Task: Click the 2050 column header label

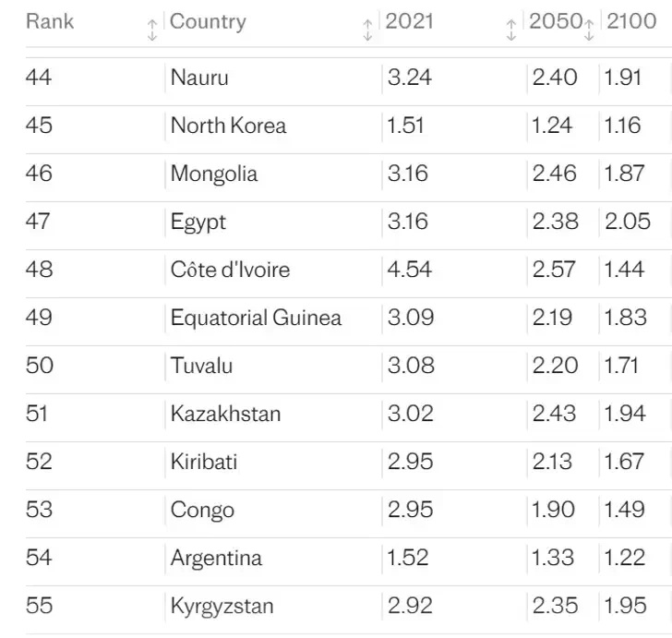Action: pos(555,21)
